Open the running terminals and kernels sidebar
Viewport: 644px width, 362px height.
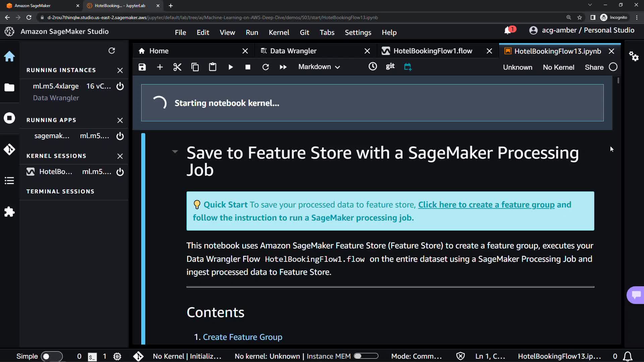tap(9, 118)
